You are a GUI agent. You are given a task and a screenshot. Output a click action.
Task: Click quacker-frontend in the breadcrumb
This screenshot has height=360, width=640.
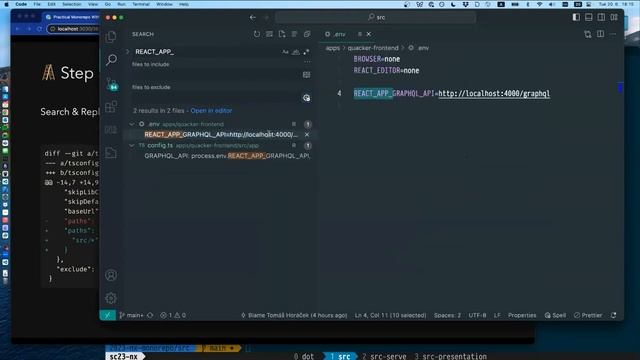373,48
